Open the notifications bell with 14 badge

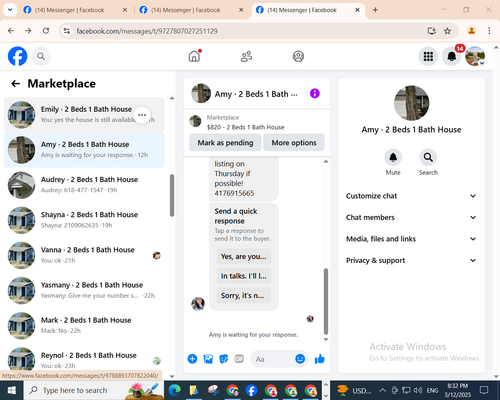click(x=452, y=56)
